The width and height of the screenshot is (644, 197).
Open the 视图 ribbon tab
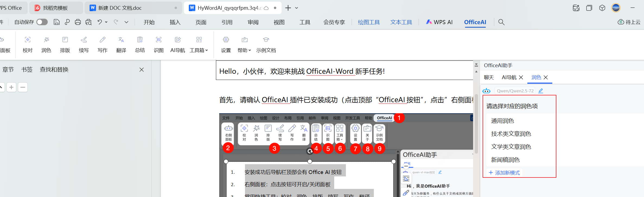coord(279,22)
